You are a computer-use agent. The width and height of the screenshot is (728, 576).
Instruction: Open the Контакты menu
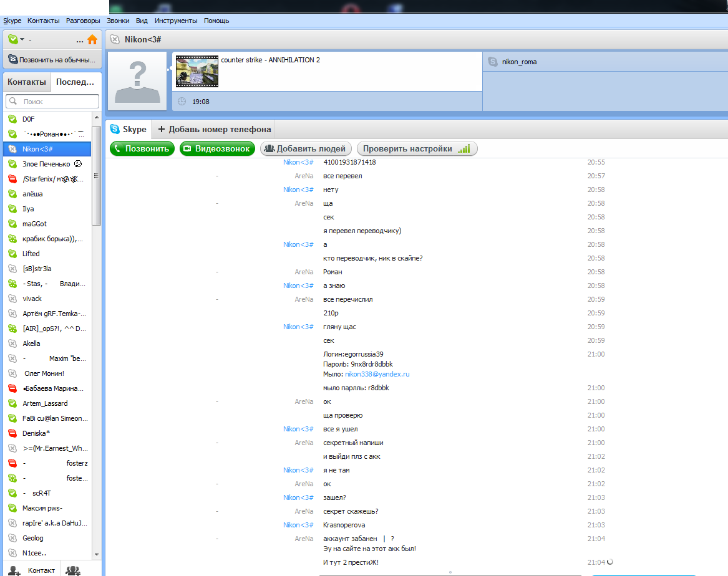[43, 21]
